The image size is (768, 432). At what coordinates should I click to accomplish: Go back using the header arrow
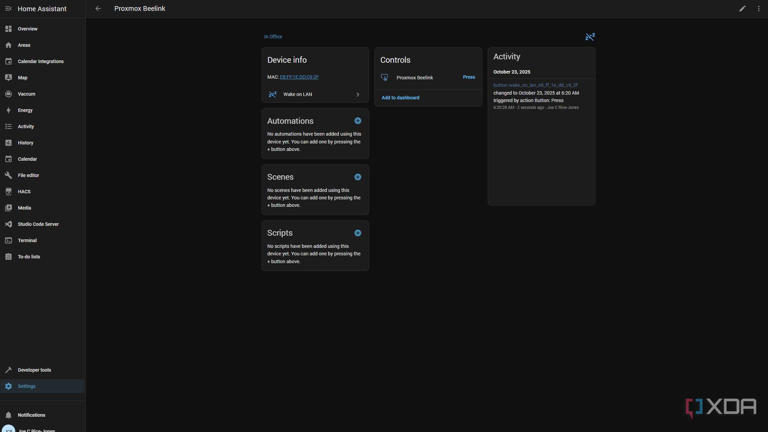coord(98,9)
